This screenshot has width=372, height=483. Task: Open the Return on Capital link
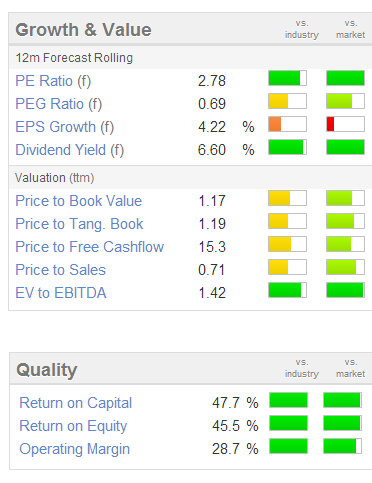point(76,403)
